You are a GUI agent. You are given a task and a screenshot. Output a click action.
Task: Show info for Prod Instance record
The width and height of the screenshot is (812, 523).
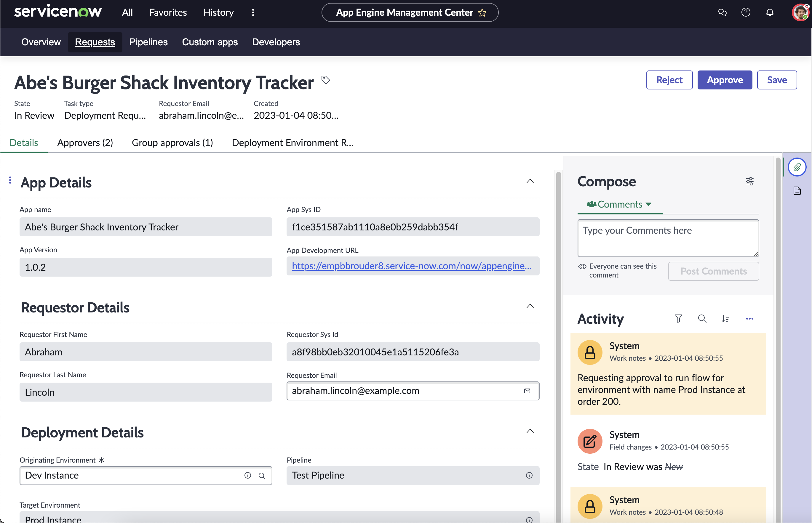(529, 520)
